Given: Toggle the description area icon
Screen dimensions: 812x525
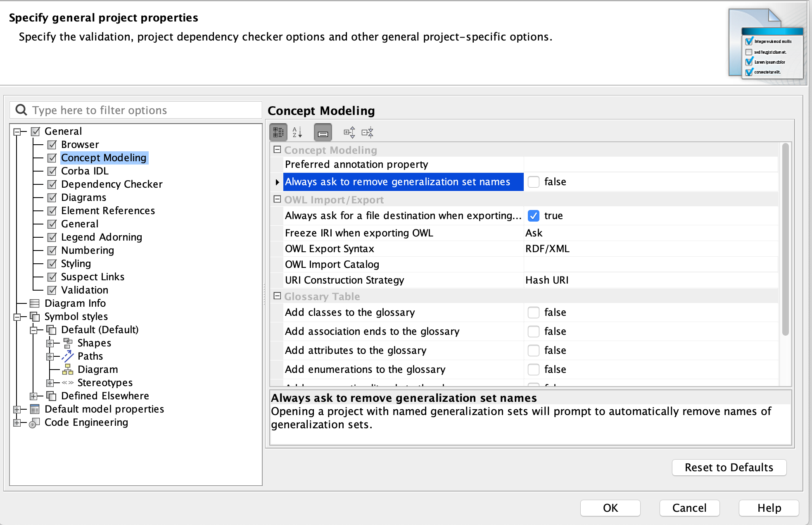Looking at the screenshot, I should 323,132.
